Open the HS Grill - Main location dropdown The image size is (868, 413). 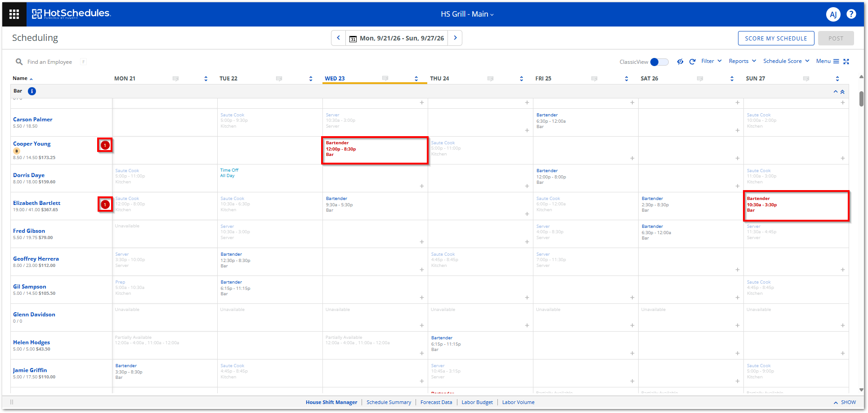467,14
